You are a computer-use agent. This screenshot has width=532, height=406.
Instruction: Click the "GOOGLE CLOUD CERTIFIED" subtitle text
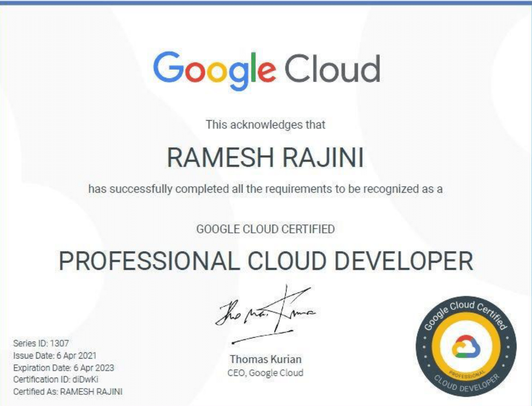(x=266, y=229)
